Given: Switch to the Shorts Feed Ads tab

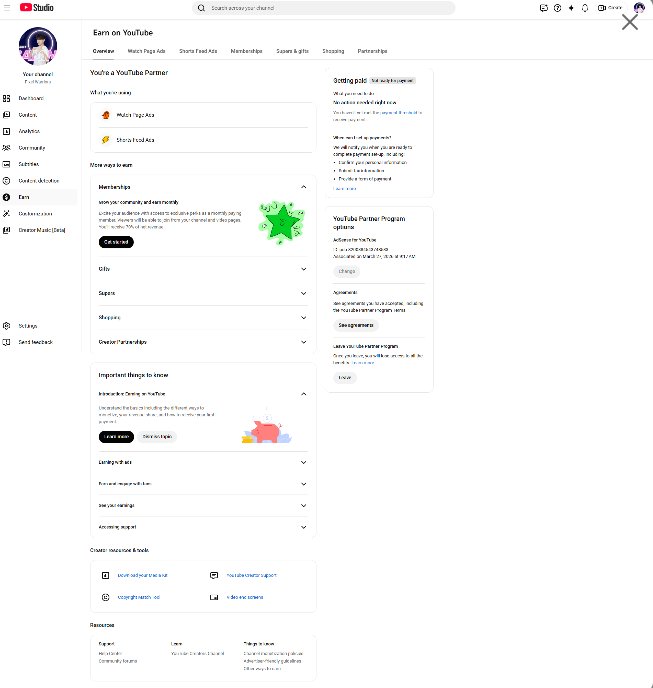Looking at the screenshot, I should (x=198, y=51).
